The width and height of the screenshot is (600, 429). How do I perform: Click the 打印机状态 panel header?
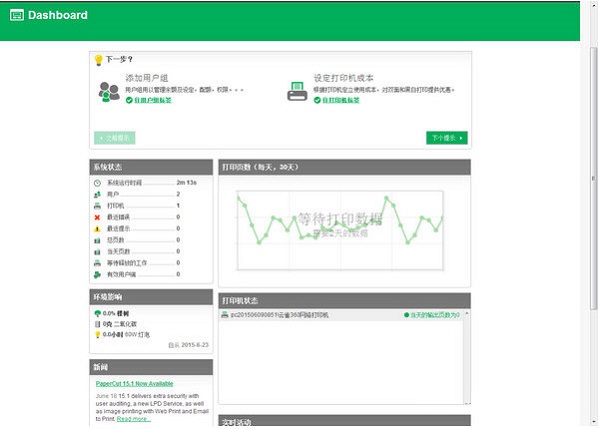[x=344, y=301]
